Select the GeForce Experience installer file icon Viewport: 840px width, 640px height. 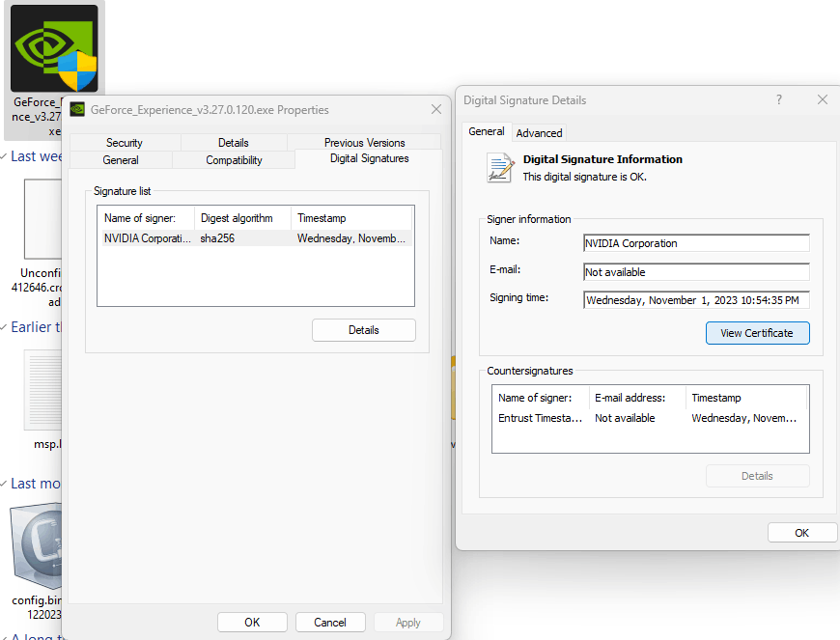(54, 48)
